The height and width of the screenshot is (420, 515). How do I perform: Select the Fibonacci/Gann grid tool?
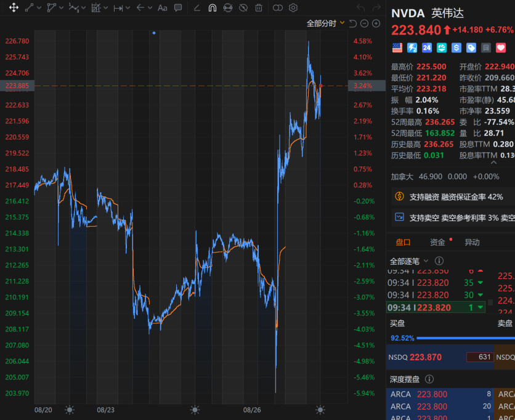[95, 7]
